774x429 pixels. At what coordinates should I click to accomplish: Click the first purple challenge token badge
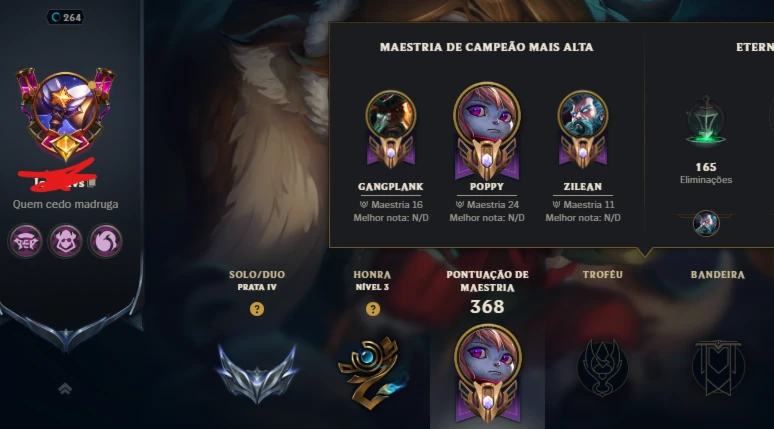click(x=25, y=241)
